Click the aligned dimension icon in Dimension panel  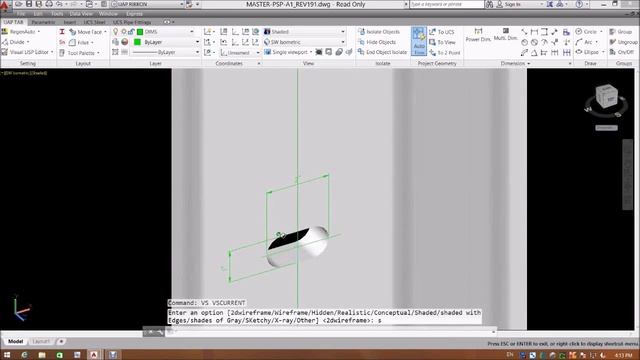tap(524, 31)
